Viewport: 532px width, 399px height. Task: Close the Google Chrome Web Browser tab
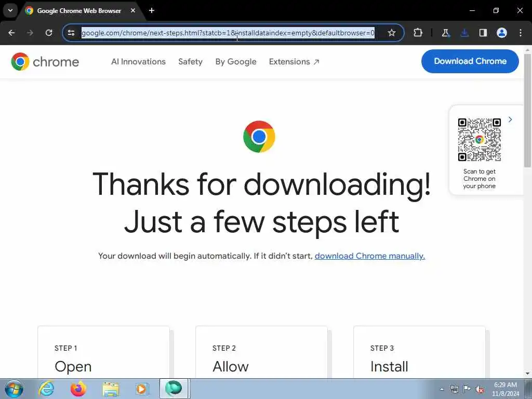point(133,10)
